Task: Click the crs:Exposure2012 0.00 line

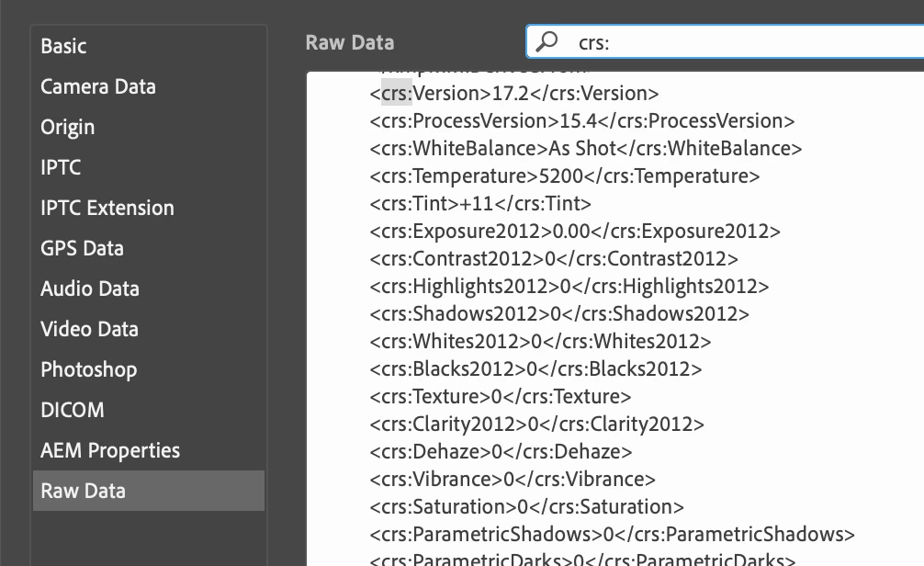Action: 575,232
